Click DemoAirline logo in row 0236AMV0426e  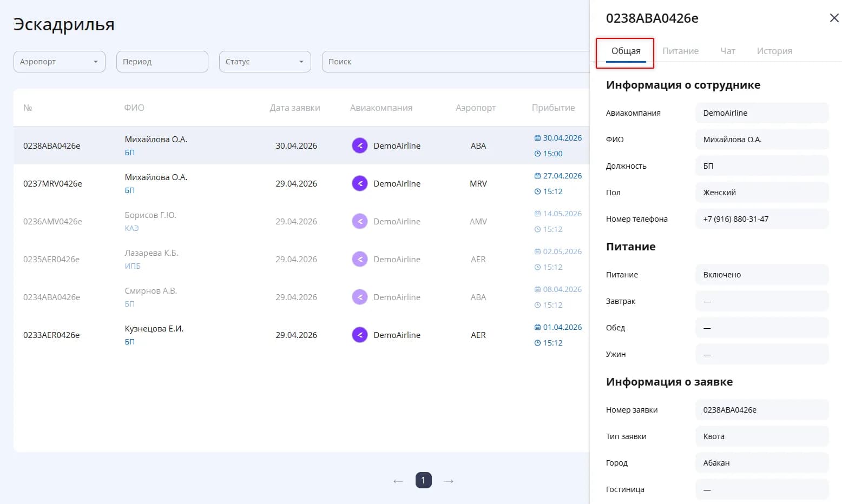pyautogui.click(x=360, y=221)
